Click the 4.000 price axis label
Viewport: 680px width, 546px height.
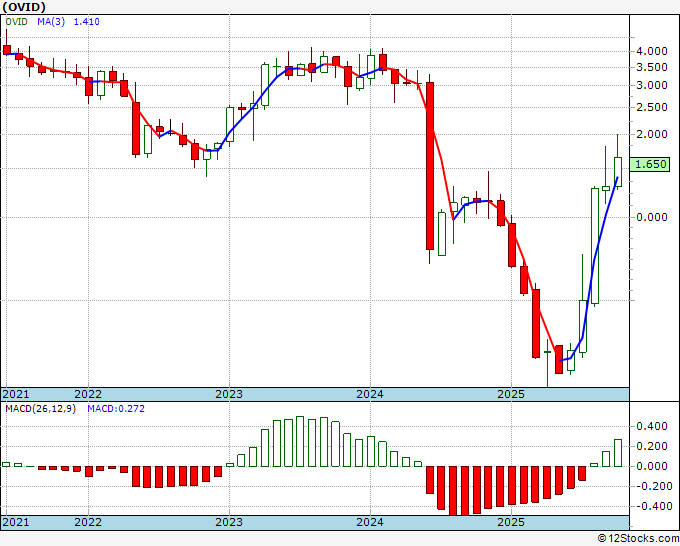[x=651, y=51]
